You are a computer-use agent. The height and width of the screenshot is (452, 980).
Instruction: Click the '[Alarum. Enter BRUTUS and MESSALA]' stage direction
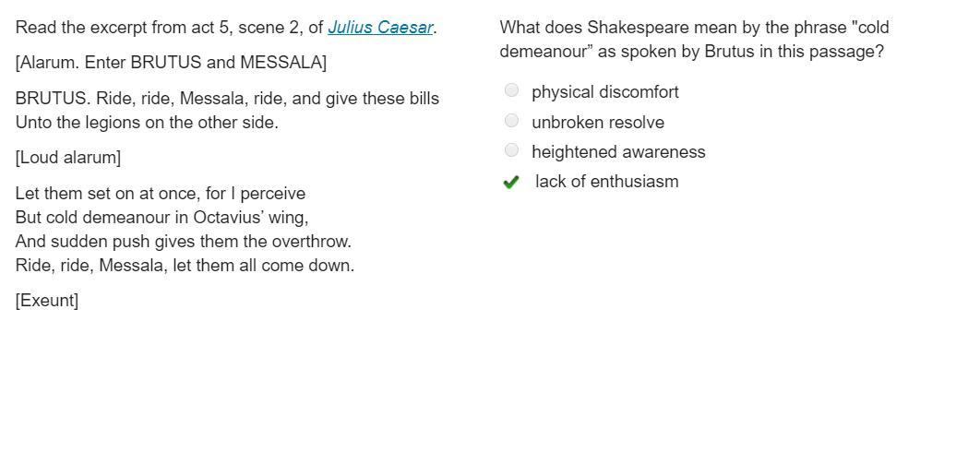(x=171, y=63)
